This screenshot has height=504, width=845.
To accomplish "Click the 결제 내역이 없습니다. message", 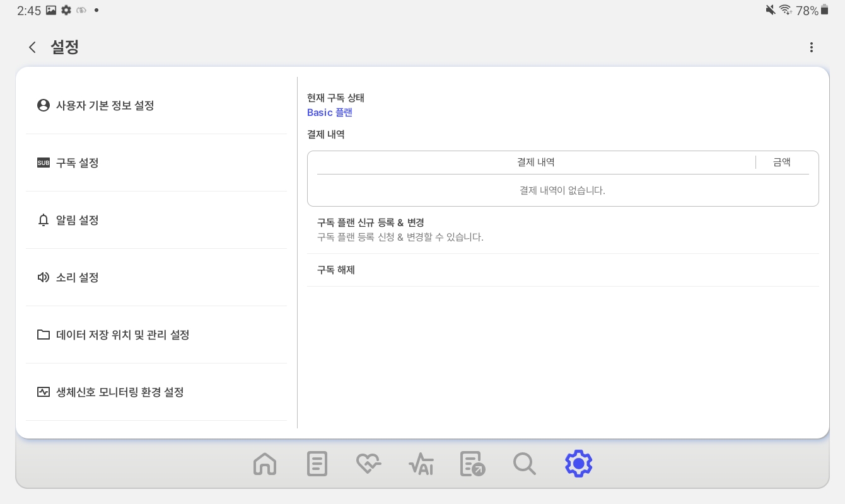I will point(562,190).
